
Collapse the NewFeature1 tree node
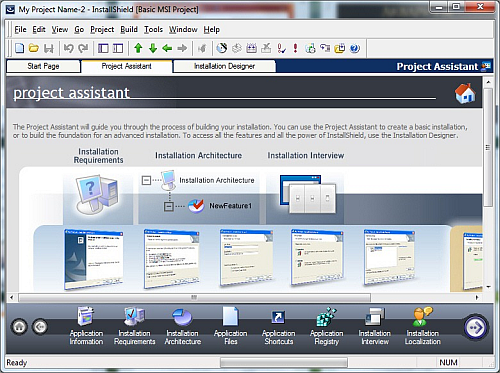[x=169, y=206]
